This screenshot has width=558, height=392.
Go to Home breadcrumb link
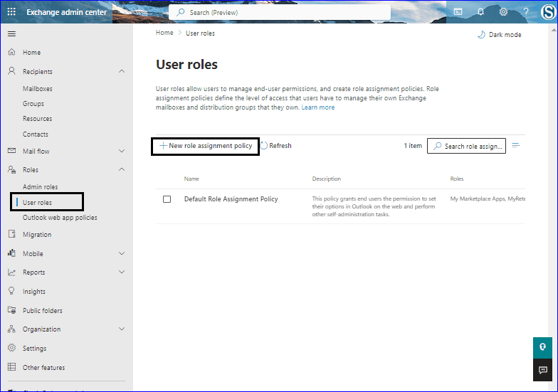[164, 33]
